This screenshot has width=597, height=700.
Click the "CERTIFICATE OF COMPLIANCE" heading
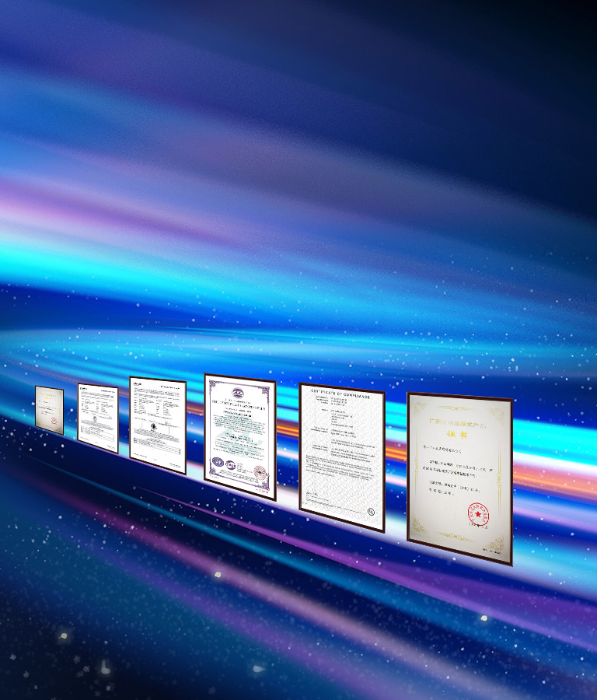(340, 394)
